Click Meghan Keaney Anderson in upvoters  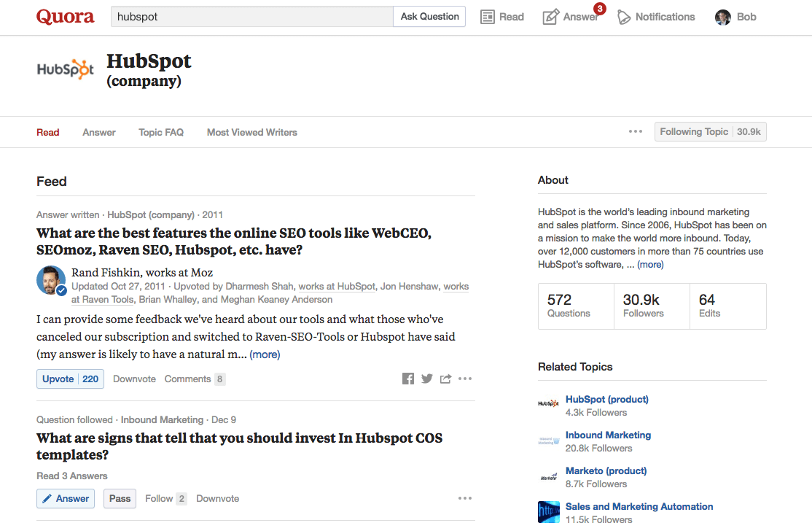276,300
